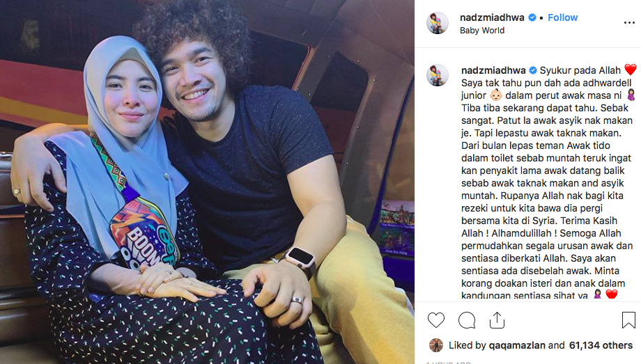View list of 61,134 others likes
This screenshot has height=364, width=641.
[601, 345]
